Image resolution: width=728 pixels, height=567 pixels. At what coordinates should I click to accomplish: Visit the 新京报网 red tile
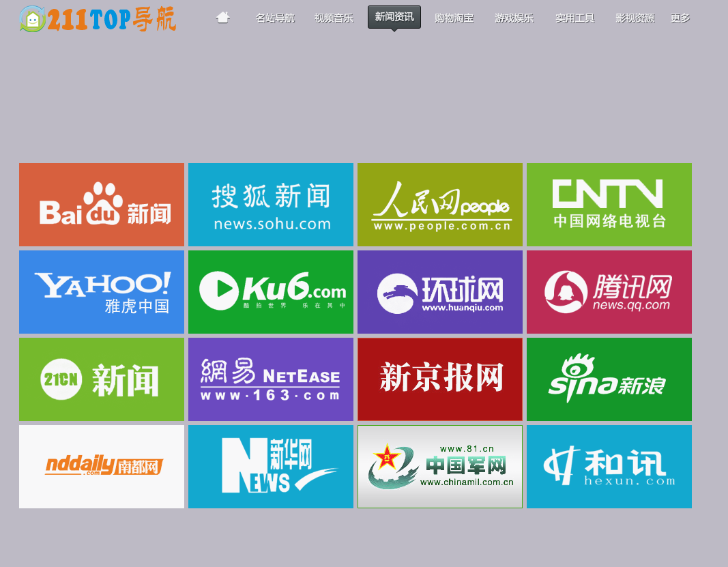tap(440, 379)
